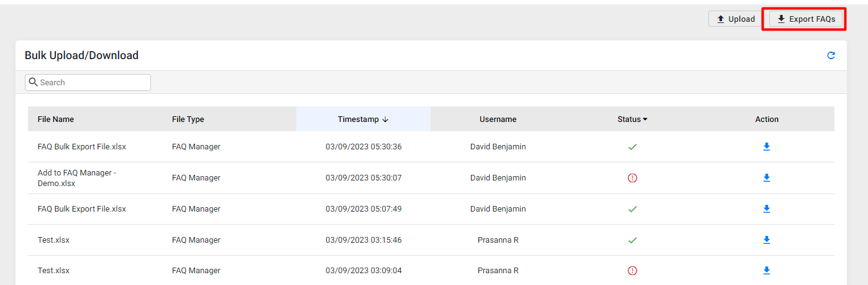Download the Test.xlsx file from 03:09:04
Screen dimensions: 868x285
[x=767, y=271]
